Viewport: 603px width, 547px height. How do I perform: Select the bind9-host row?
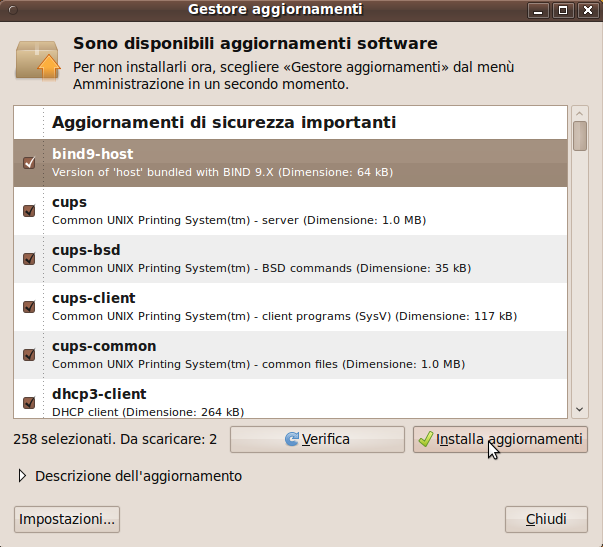pyautogui.click(x=290, y=163)
